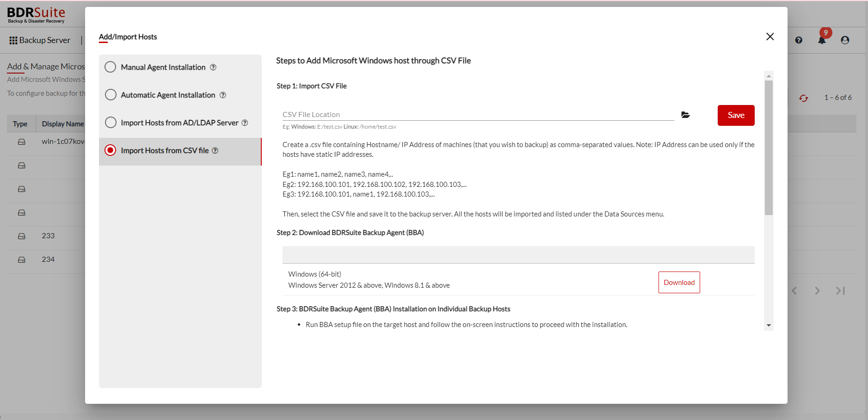Click host win-1c07kov in table
The height and width of the screenshot is (420, 868).
(x=63, y=142)
